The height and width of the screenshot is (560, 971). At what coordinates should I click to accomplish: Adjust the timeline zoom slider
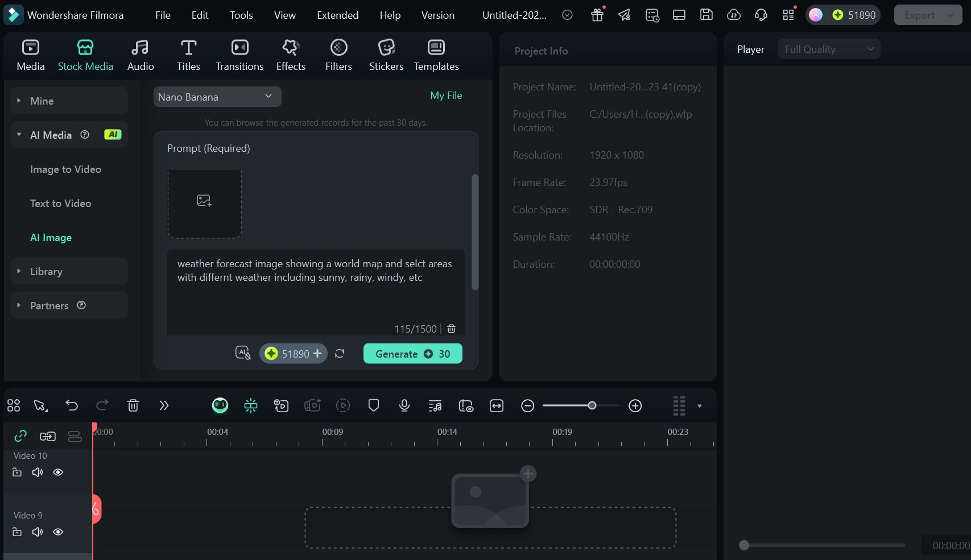click(592, 405)
